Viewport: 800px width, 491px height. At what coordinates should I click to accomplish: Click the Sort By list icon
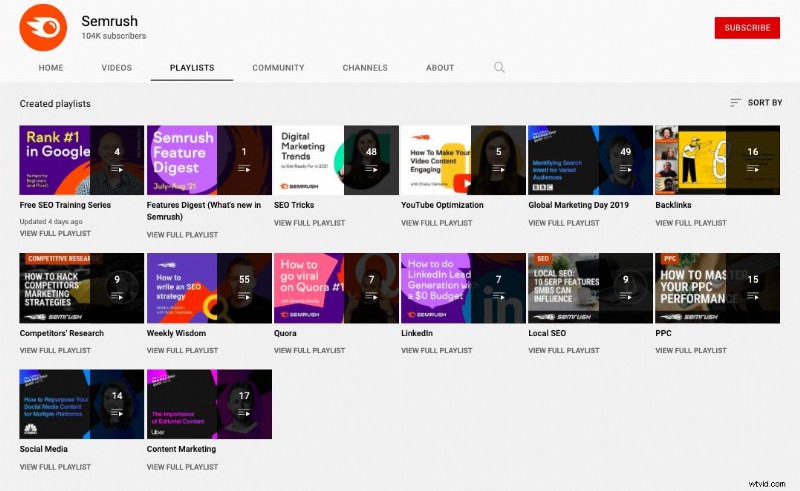pos(735,103)
